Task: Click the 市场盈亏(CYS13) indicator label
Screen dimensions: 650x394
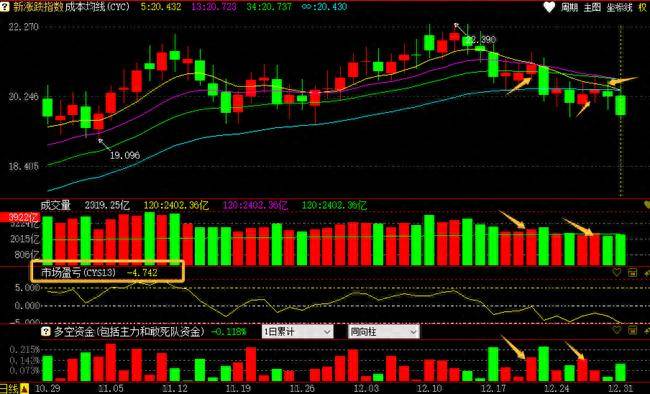Action: [78, 272]
